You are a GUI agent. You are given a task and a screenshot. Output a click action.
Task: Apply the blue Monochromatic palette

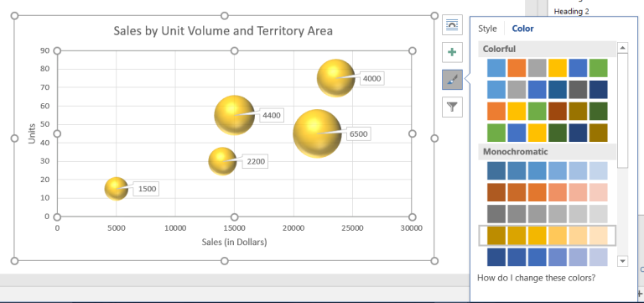coord(547,170)
